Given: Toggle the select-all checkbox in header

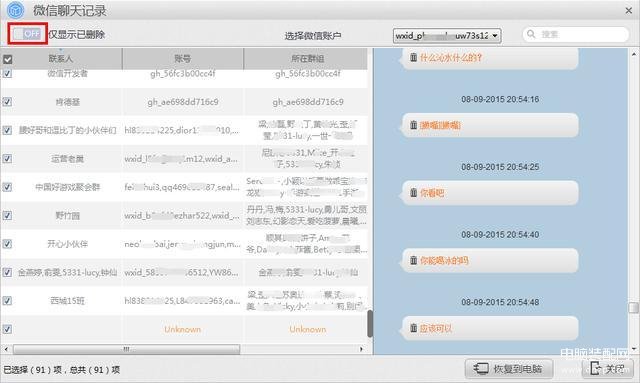Looking at the screenshot, I should coord(7,59).
